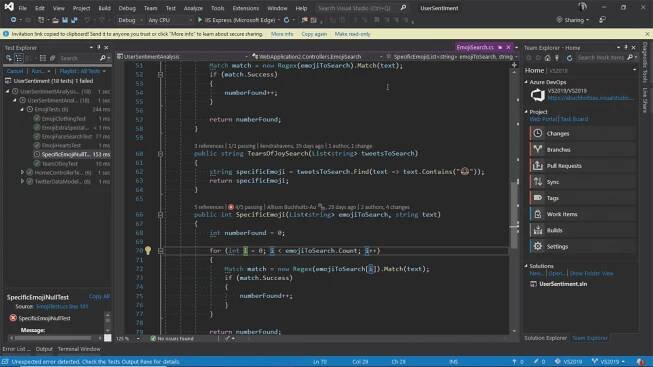Toggle auto-hide pin on the Test Explorer panel
Screen dimensions: 653x367
click(99, 47)
